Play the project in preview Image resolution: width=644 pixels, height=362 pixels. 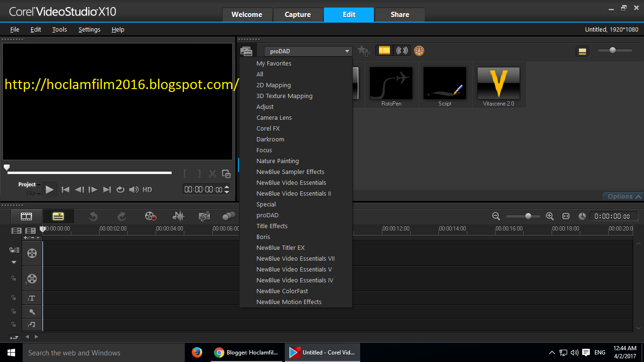tap(50, 189)
